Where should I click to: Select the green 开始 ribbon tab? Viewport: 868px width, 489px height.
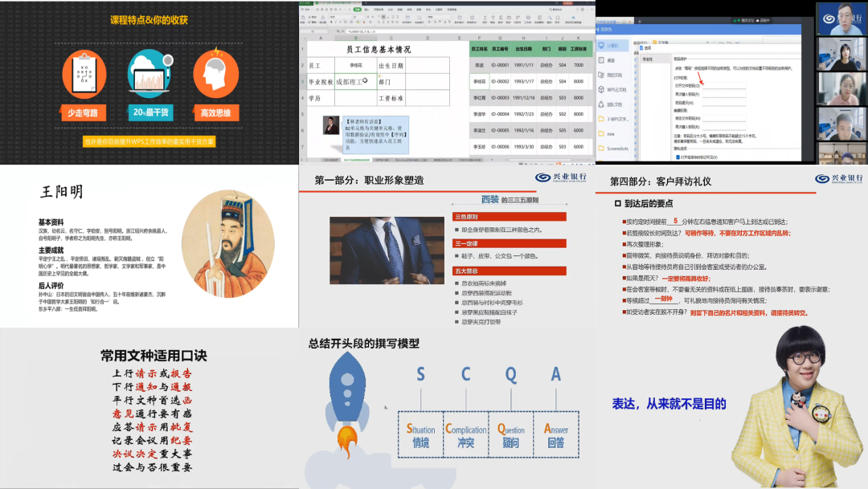(x=359, y=9)
